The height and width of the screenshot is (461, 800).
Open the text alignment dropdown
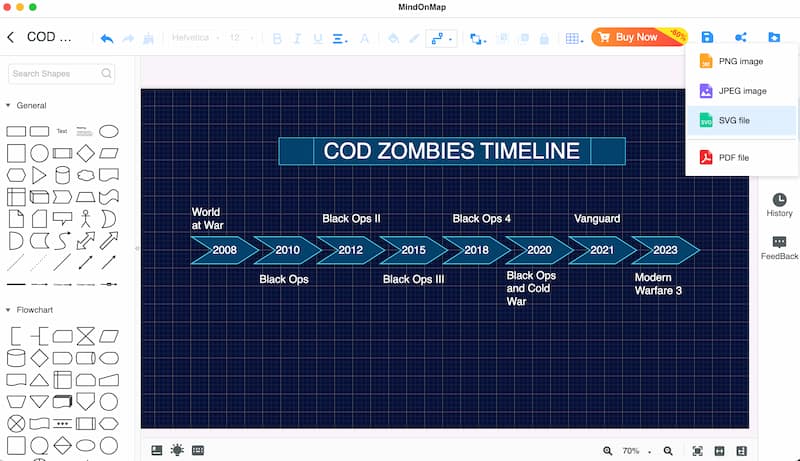click(x=340, y=38)
